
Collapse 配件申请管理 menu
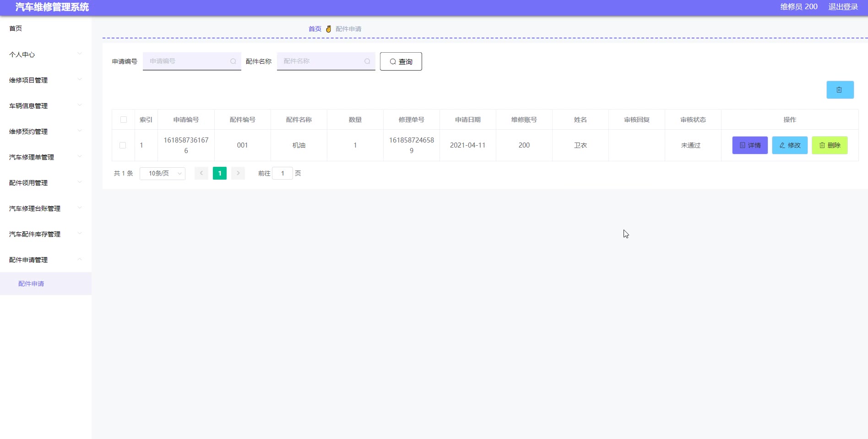point(46,260)
